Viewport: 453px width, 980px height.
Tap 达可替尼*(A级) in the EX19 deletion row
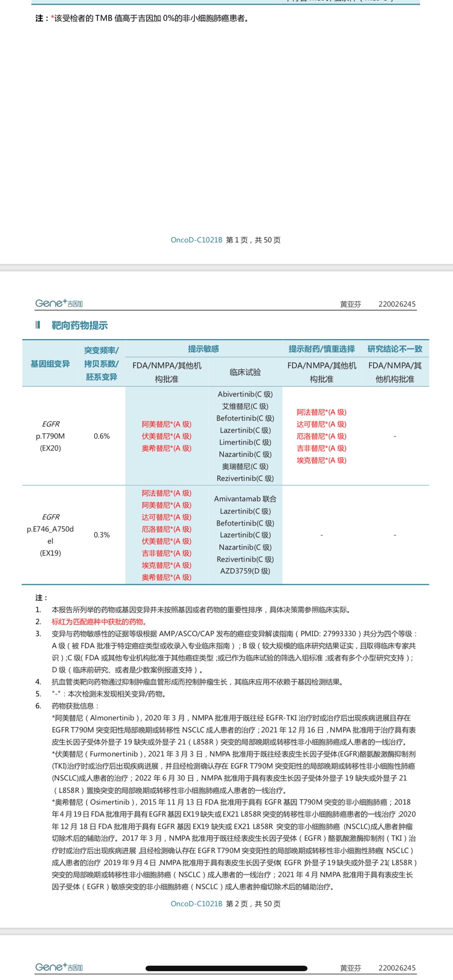[x=166, y=517]
